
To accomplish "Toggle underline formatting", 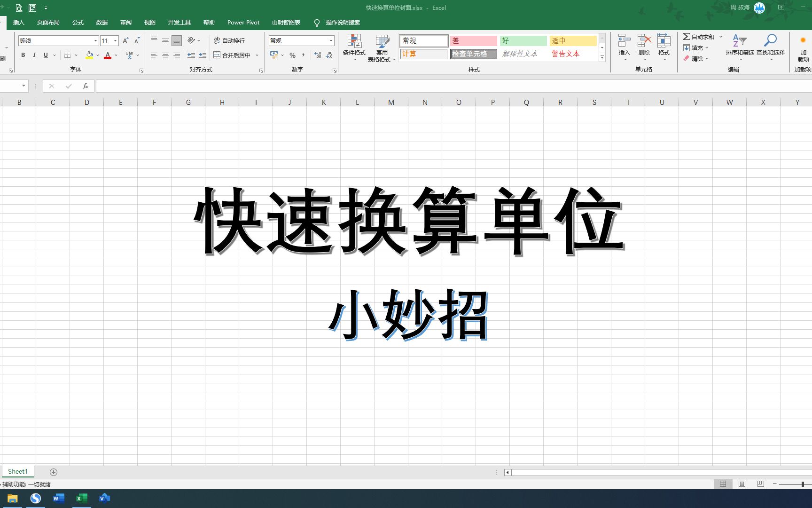I will (45, 55).
